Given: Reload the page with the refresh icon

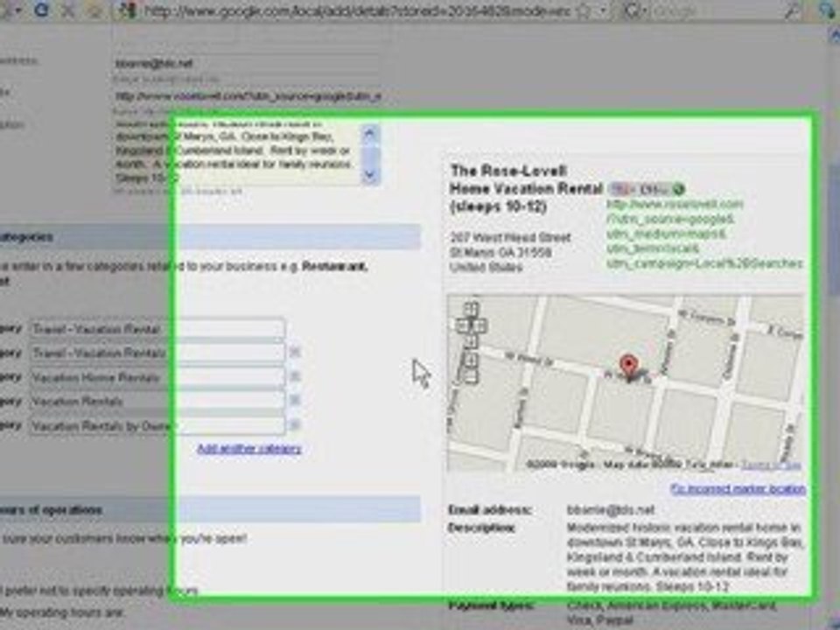Looking at the screenshot, I should [x=42, y=9].
